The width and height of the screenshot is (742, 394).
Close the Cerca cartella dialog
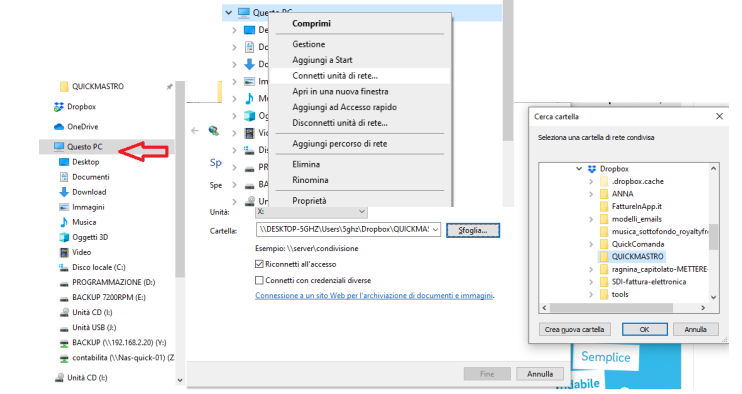tap(719, 116)
